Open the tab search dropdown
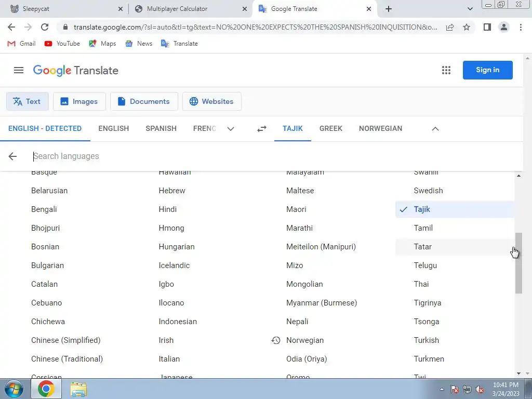This screenshot has width=532, height=399. (470, 9)
